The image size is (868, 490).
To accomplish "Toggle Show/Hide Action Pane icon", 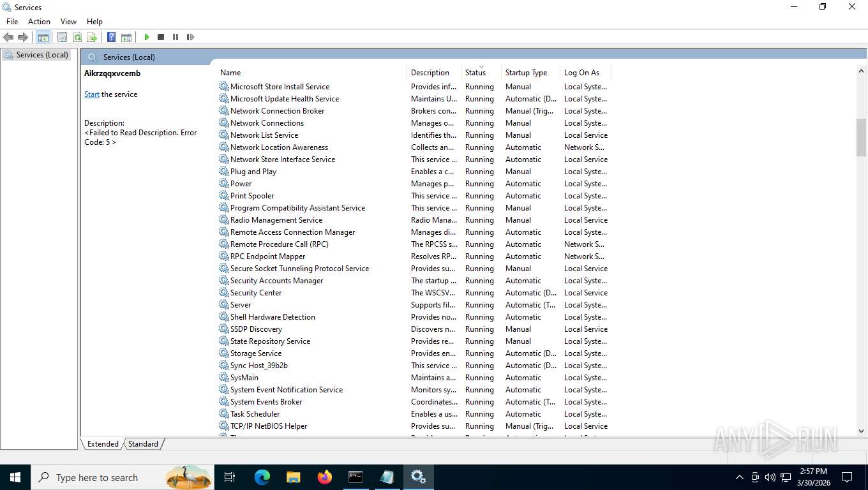I will point(126,37).
